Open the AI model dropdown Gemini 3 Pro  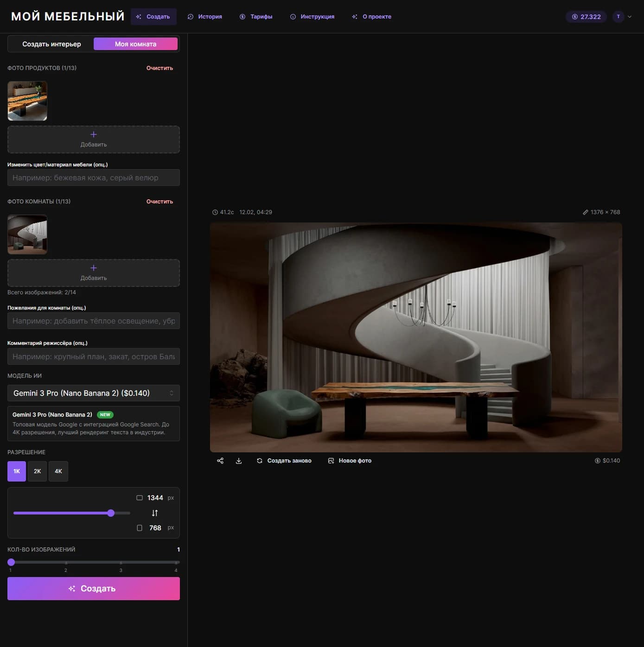94,393
